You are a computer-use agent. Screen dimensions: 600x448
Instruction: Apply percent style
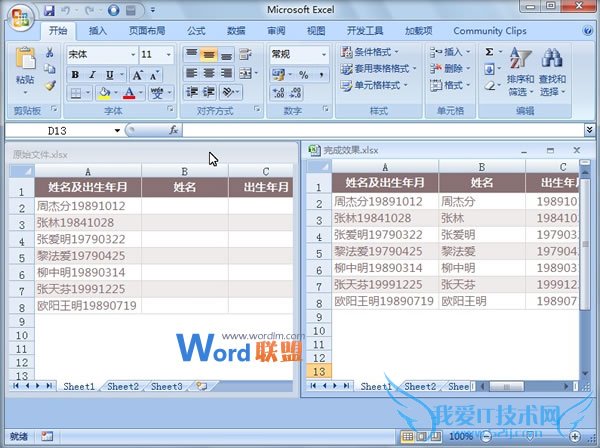click(x=304, y=75)
